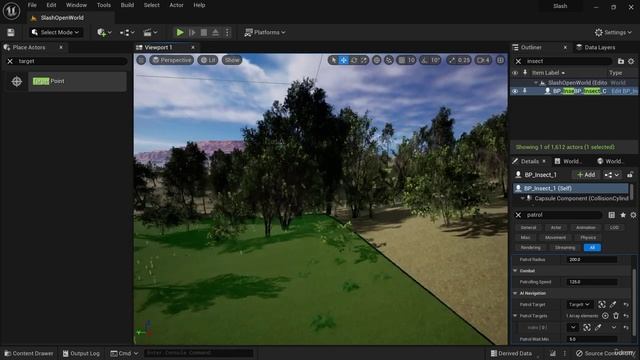
Task: Open the Help menu
Action: click(199, 5)
